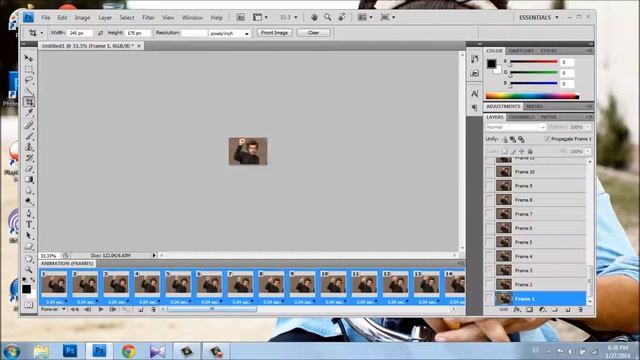Show the Frame 7 layer visibility
640x360 pixels.
pyautogui.click(x=489, y=214)
